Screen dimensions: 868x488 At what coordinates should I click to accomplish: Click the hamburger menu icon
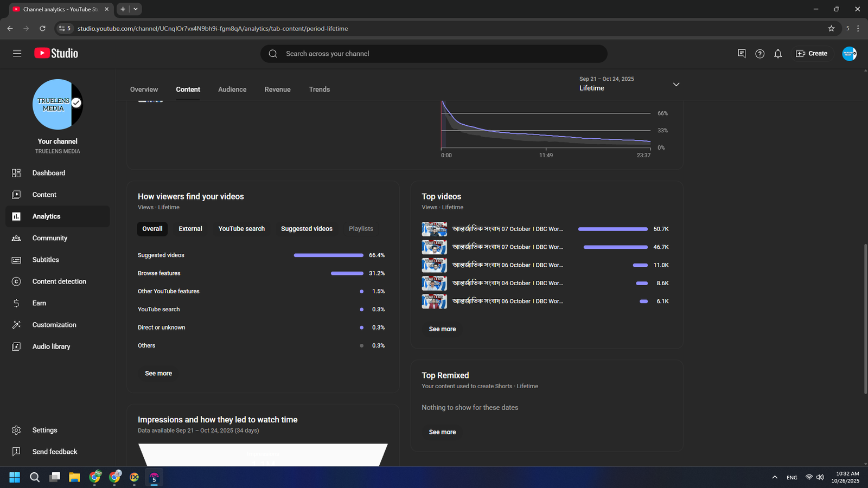[17, 54]
